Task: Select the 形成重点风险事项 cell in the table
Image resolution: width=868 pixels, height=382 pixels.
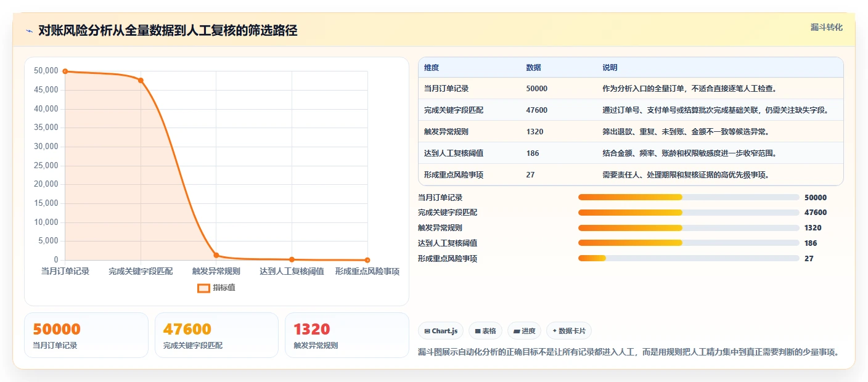Action: tap(454, 175)
